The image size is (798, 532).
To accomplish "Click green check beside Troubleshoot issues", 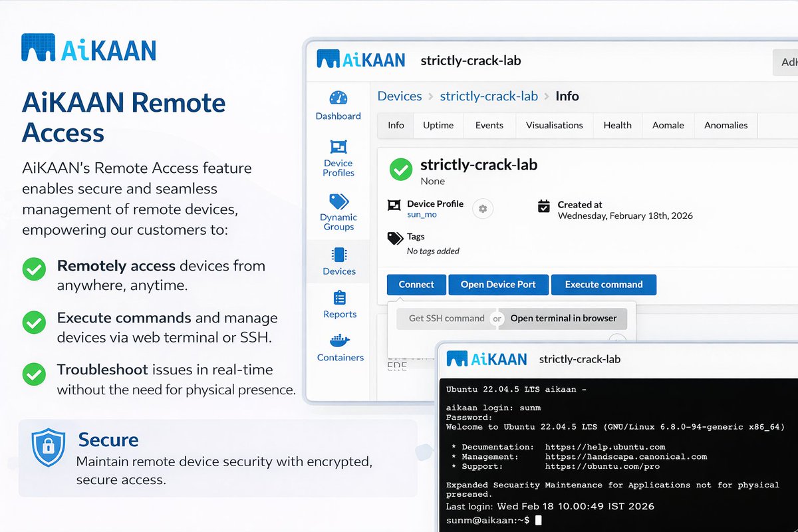I will [x=34, y=374].
